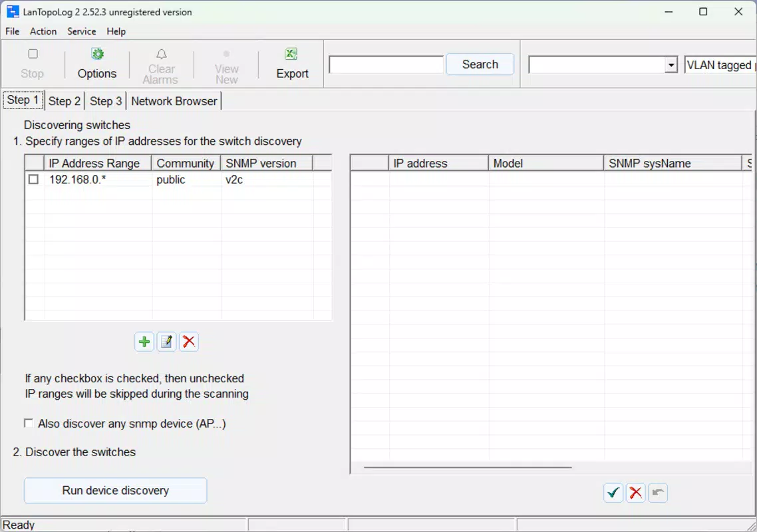Click the LanTopoLog application icon in title bar
The height and width of the screenshot is (532, 757).
13,11
